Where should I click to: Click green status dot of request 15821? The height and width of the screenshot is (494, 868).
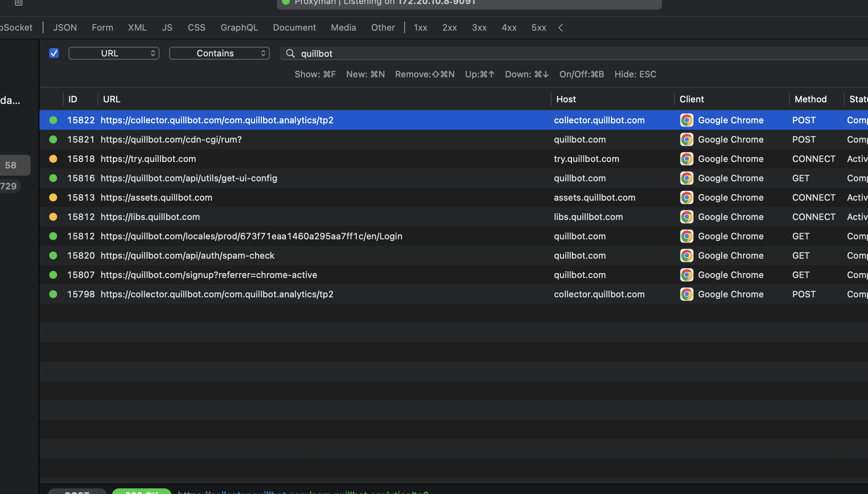click(x=53, y=139)
